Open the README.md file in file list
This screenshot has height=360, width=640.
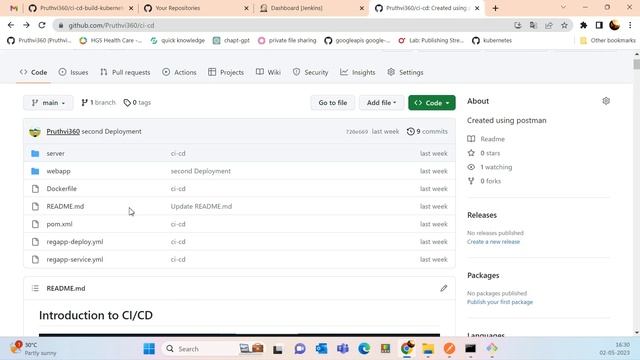pyautogui.click(x=65, y=207)
